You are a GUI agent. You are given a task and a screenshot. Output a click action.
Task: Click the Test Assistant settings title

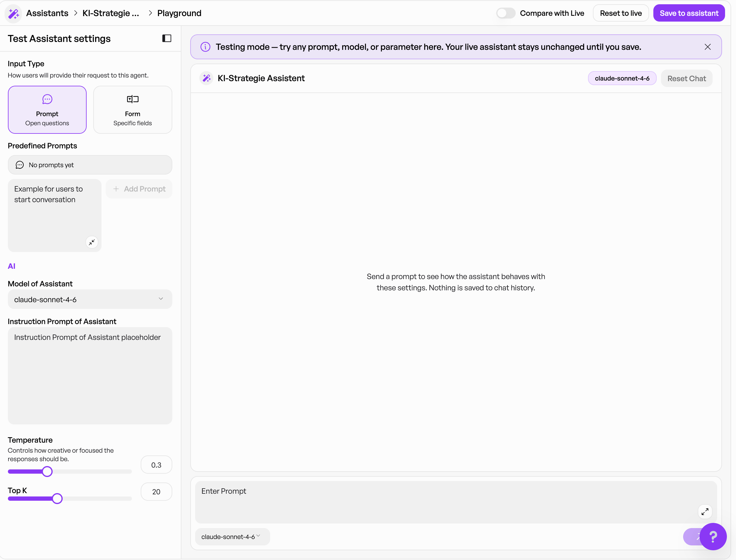(x=59, y=39)
